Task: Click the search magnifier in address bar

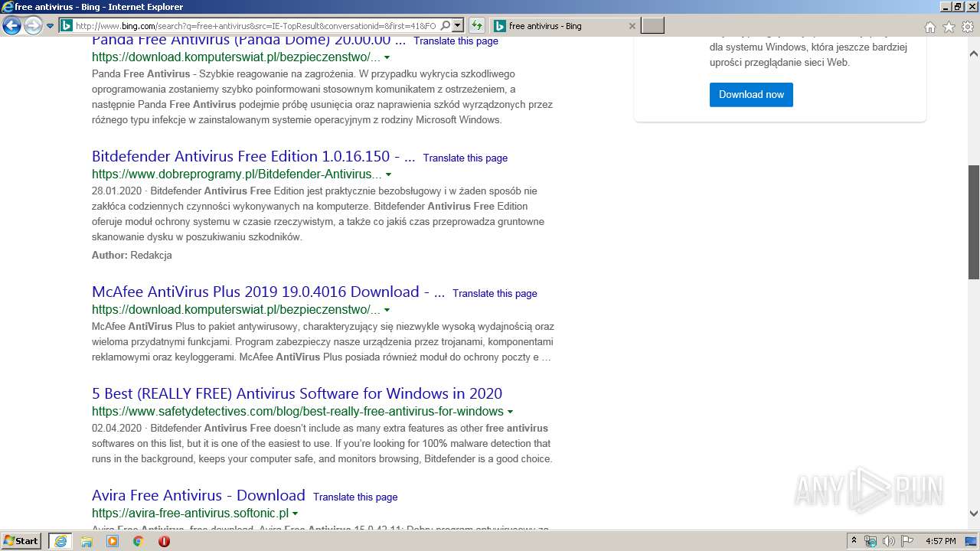Action: [x=445, y=26]
